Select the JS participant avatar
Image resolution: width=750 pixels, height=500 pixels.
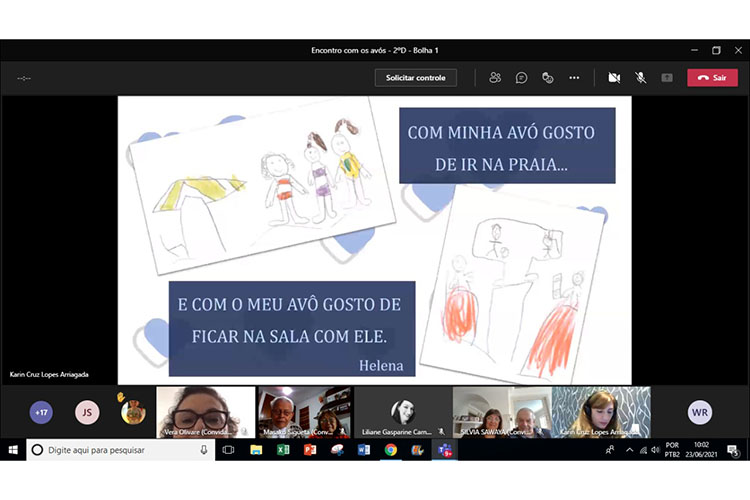[x=87, y=412]
